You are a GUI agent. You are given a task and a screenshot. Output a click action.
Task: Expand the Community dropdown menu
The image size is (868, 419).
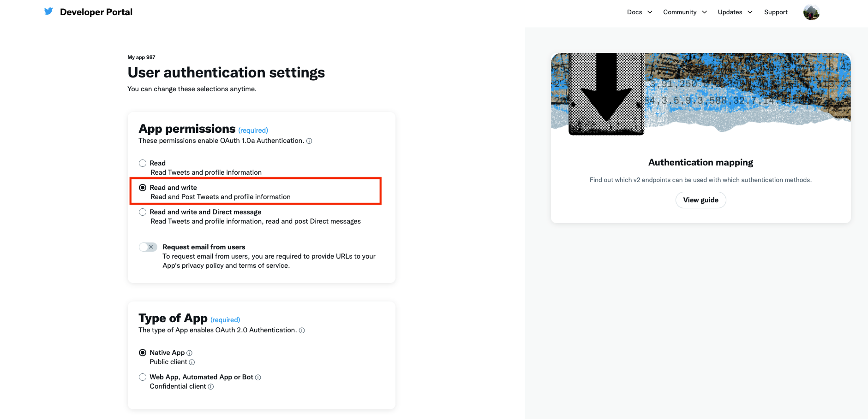point(685,12)
